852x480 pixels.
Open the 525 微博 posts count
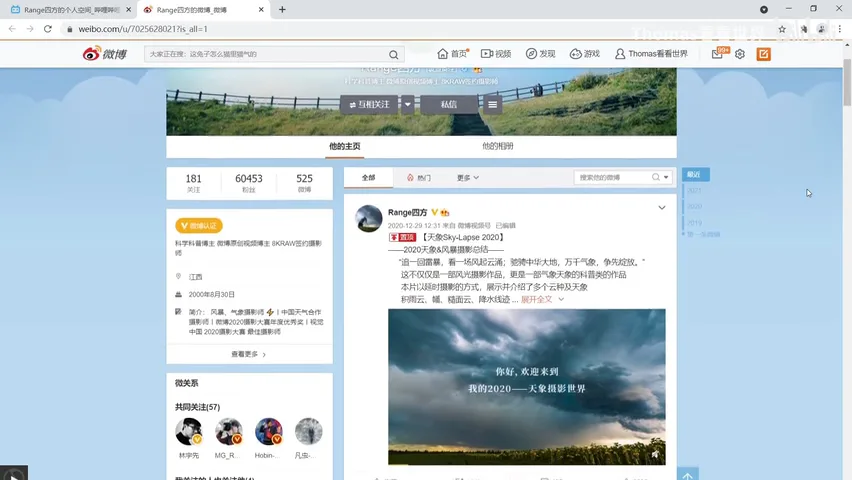(304, 183)
